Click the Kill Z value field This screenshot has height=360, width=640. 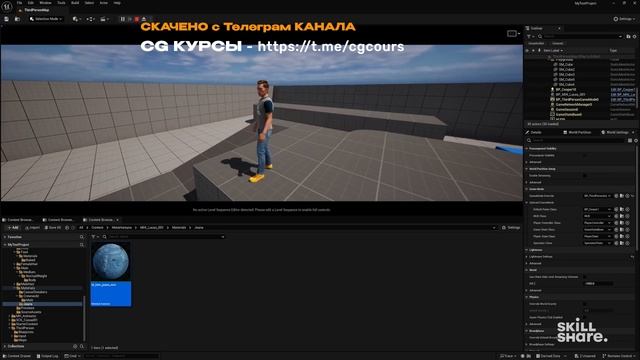pos(598,283)
